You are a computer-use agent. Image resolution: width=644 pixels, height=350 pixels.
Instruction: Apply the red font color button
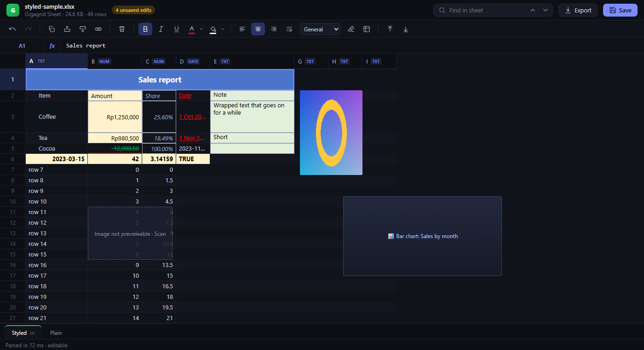[192, 29]
